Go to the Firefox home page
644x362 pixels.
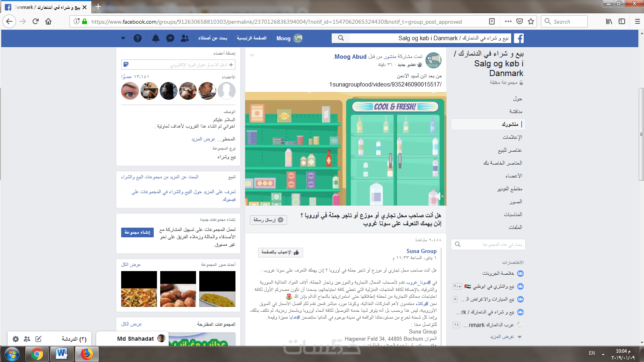[x=48, y=21]
